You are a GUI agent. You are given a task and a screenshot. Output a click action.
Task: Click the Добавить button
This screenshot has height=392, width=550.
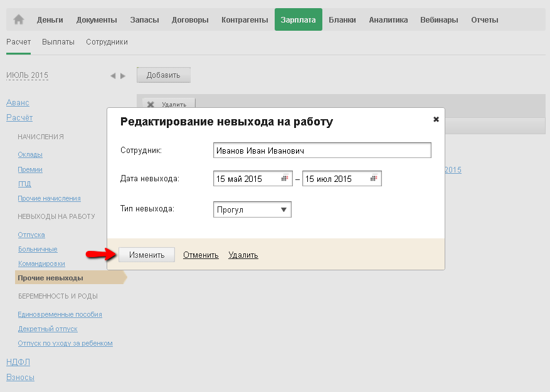163,75
